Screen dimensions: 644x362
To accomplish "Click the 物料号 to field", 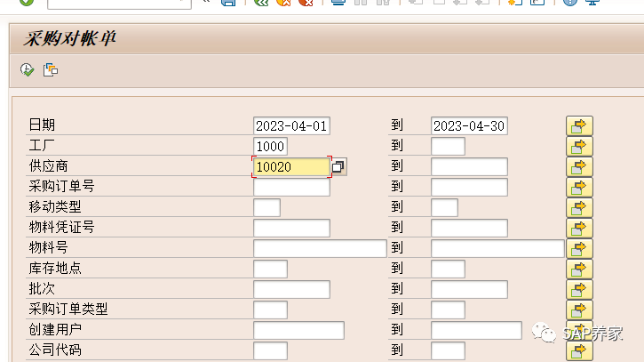I will pos(497,248).
